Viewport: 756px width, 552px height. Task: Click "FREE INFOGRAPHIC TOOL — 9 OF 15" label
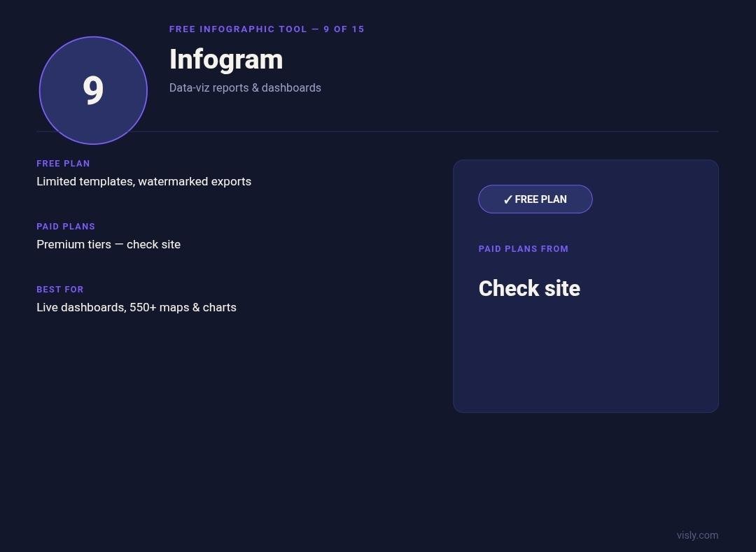pyautogui.click(x=267, y=29)
